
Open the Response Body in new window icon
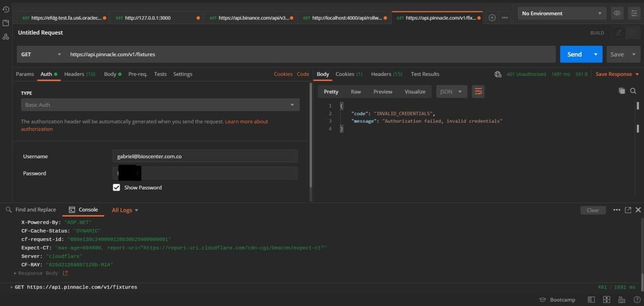[x=65, y=273]
